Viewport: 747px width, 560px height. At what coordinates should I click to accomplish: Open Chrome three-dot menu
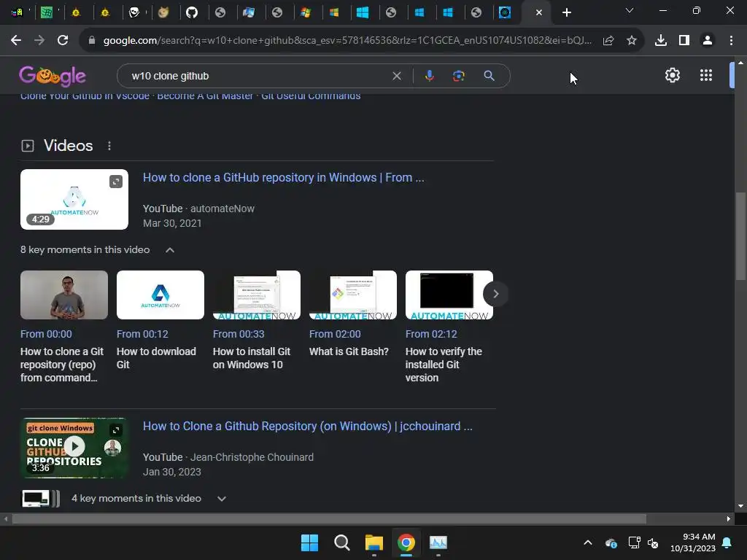coord(731,41)
